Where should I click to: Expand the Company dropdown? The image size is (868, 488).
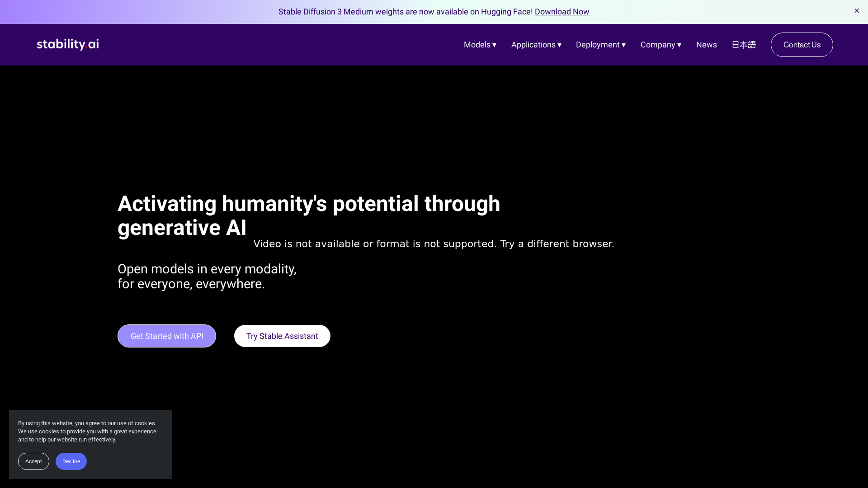pos(658,45)
